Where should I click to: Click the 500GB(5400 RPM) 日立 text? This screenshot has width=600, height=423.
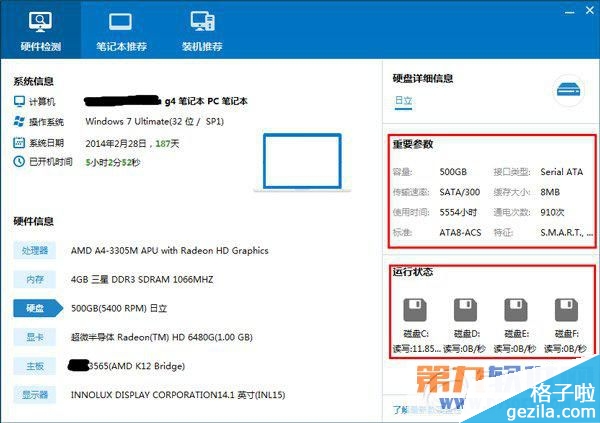pos(119,308)
